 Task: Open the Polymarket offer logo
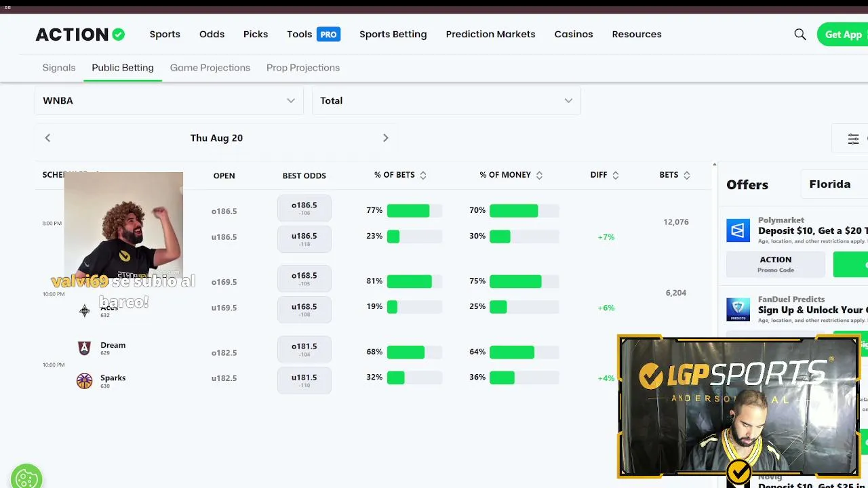point(738,230)
